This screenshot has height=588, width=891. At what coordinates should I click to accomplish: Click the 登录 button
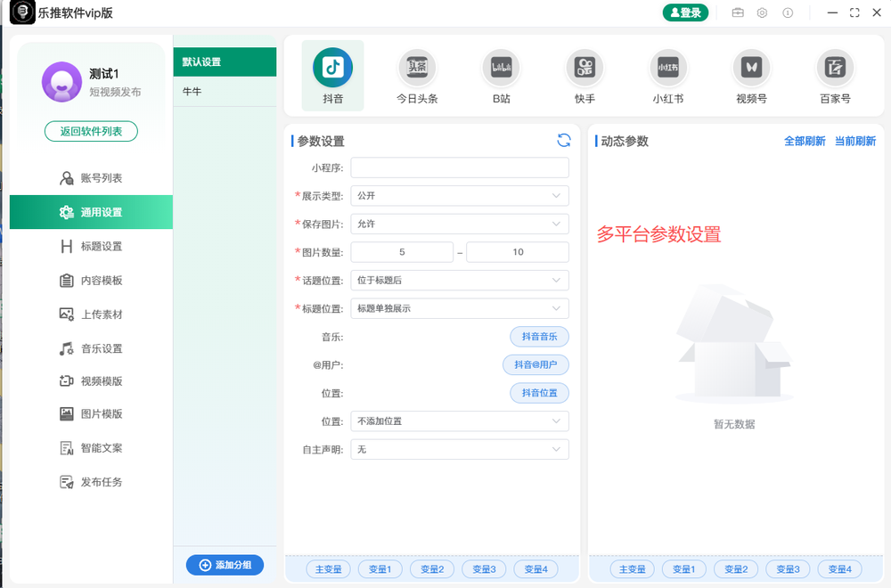[x=685, y=12]
